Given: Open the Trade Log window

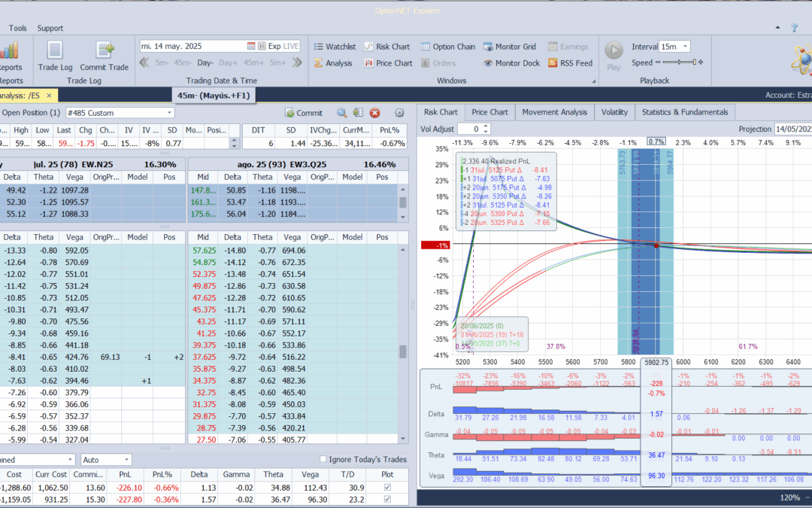Looking at the screenshot, I should pyautogui.click(x=55, y=56).
